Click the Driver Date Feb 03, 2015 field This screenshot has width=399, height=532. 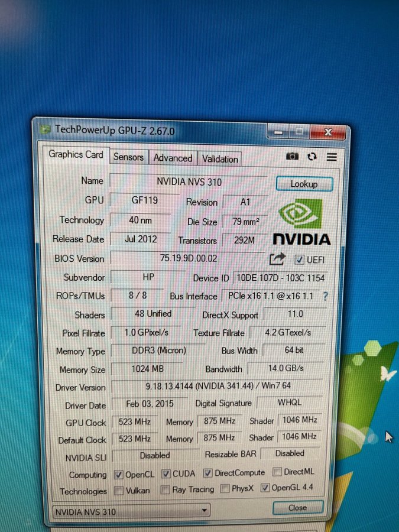pos(150,404)
